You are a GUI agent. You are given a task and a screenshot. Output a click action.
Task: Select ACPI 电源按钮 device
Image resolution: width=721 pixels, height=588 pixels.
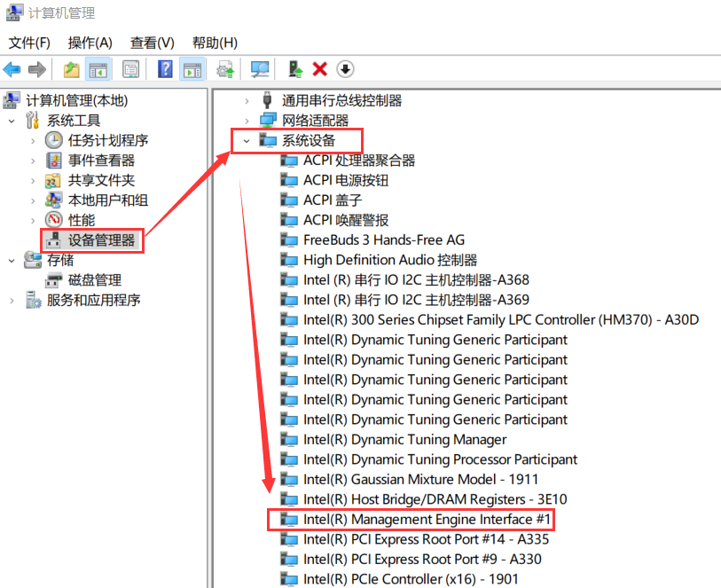[346, 180]
